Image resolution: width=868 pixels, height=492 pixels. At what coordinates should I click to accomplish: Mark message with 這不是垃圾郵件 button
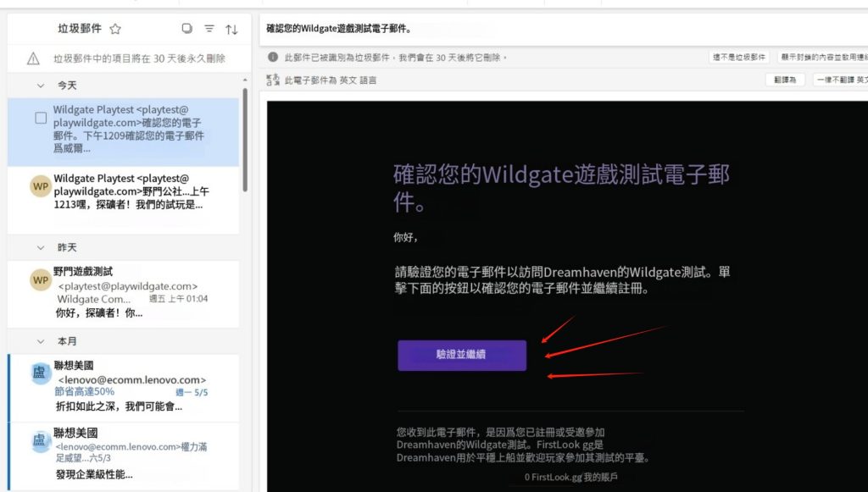(739, 57)
